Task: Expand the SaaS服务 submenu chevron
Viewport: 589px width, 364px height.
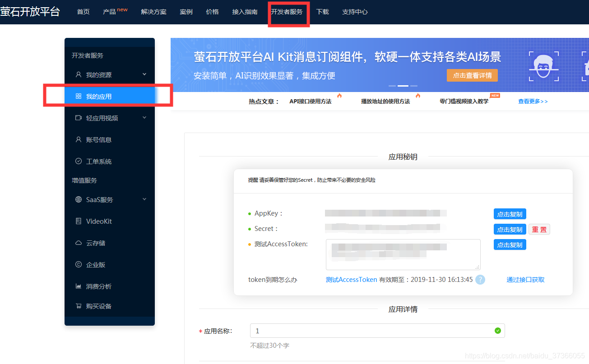Action: pos(144,199)
